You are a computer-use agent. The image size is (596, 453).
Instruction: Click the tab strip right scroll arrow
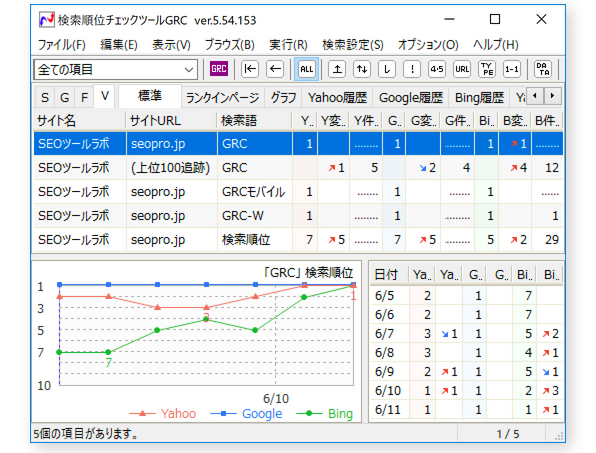(552, 96)
